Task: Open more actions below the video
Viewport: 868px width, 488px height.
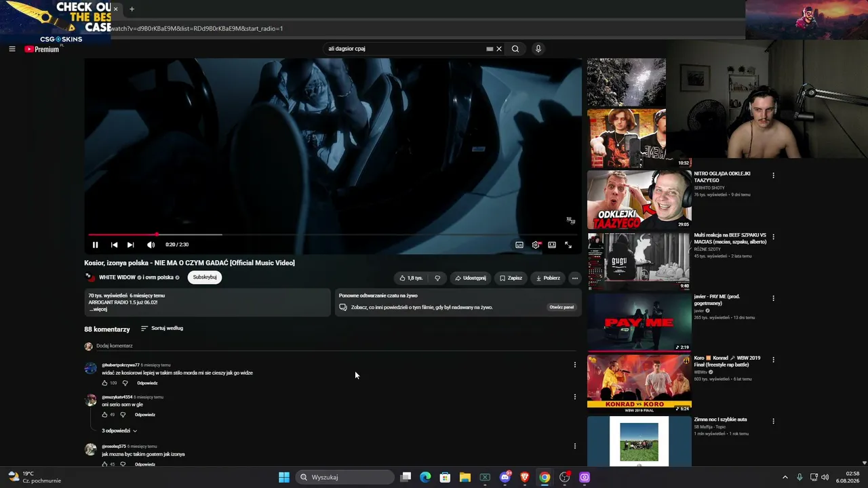Action: (x=575, y=278)
